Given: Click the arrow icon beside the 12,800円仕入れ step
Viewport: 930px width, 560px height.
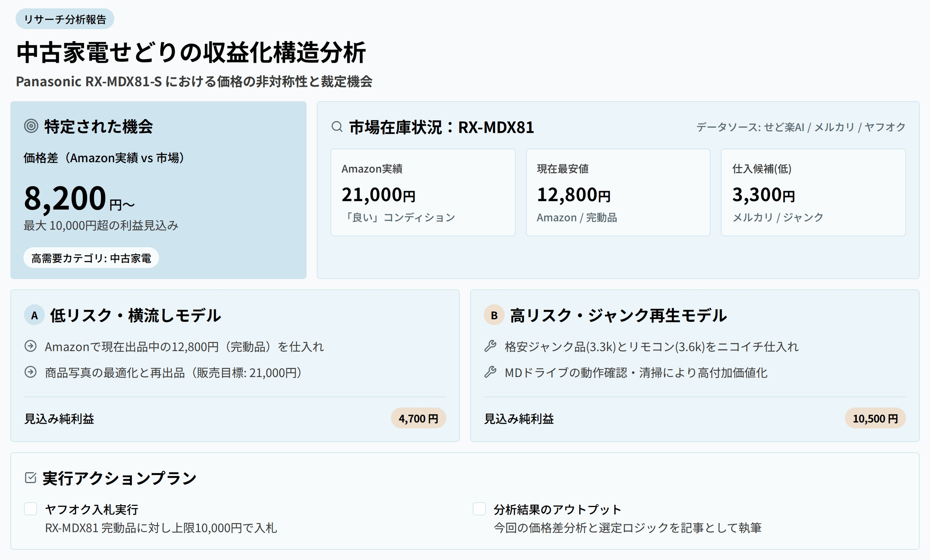Looking at the screenshot, I should tap(31, 347).
